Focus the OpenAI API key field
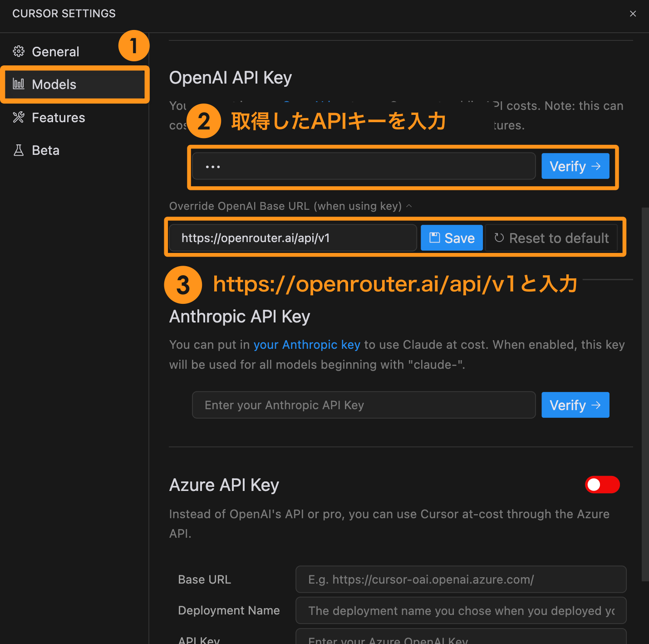 click(363, 166)
